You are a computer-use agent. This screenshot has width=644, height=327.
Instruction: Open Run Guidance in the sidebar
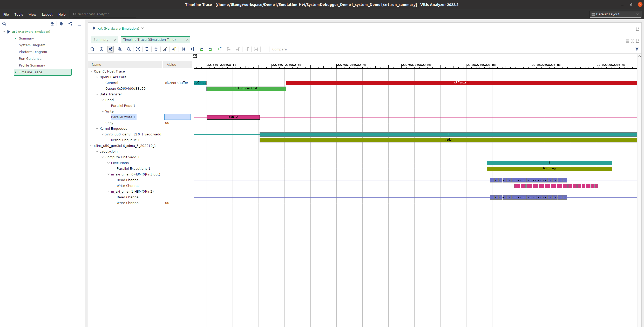[x=30, y=59]
